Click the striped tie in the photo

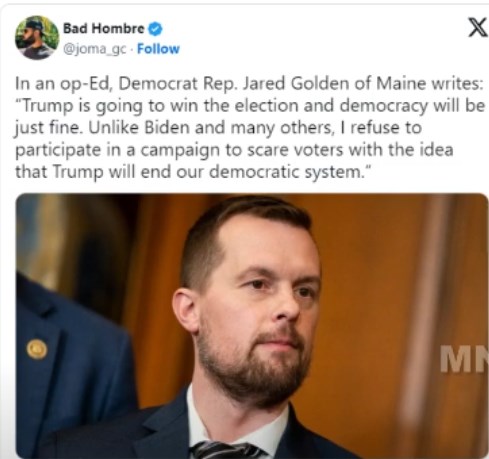click(x=227, y=450)
